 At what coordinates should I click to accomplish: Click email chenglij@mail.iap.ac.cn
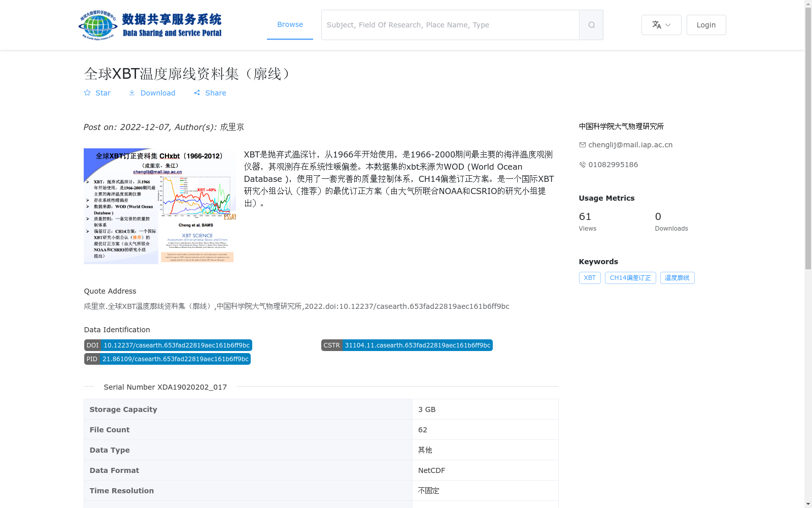(x=630, y=145)
